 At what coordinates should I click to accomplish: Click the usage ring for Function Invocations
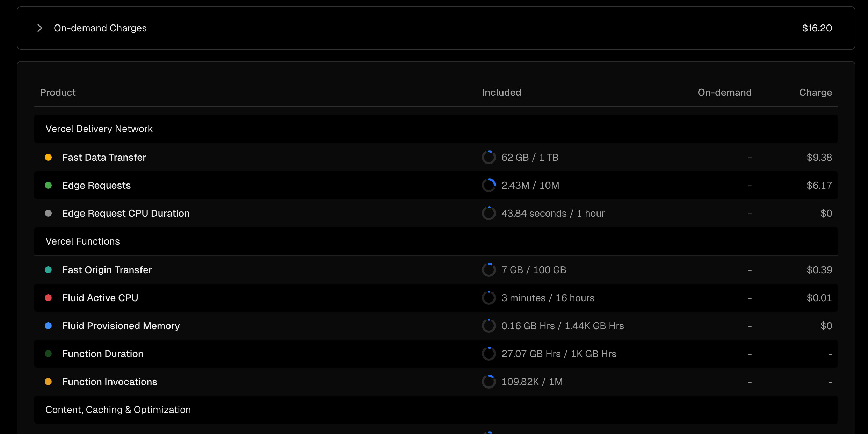(489, 382)
